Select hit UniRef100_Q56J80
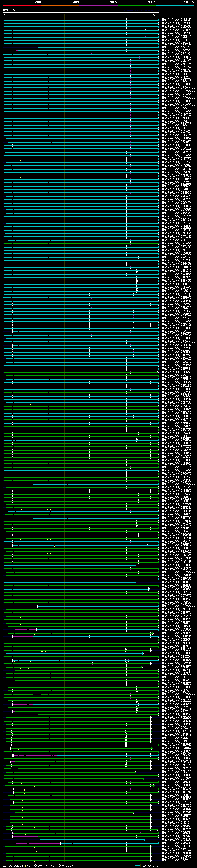 click(x=177, y=609)
